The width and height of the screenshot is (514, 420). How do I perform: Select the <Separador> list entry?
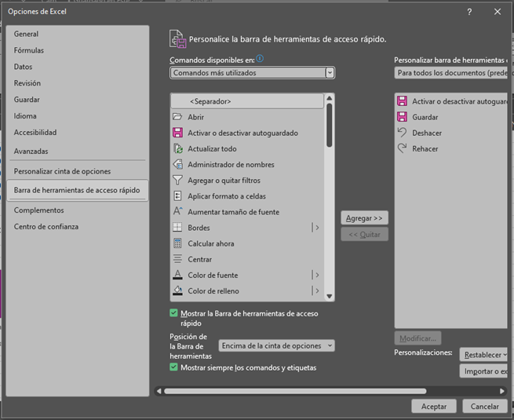[x=247, y=101]
